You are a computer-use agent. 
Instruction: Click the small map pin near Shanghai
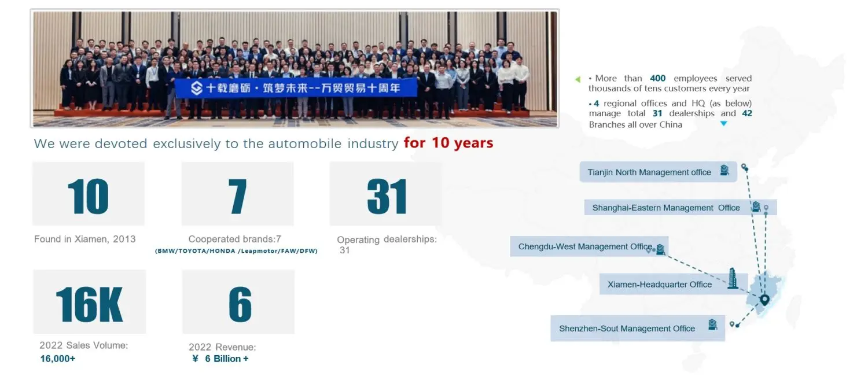[766, 208]
